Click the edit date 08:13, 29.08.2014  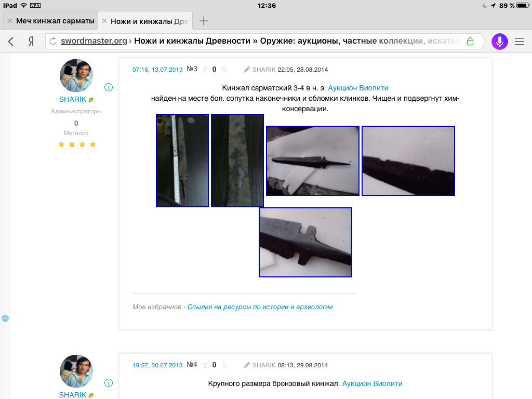[x=303, y=365]
